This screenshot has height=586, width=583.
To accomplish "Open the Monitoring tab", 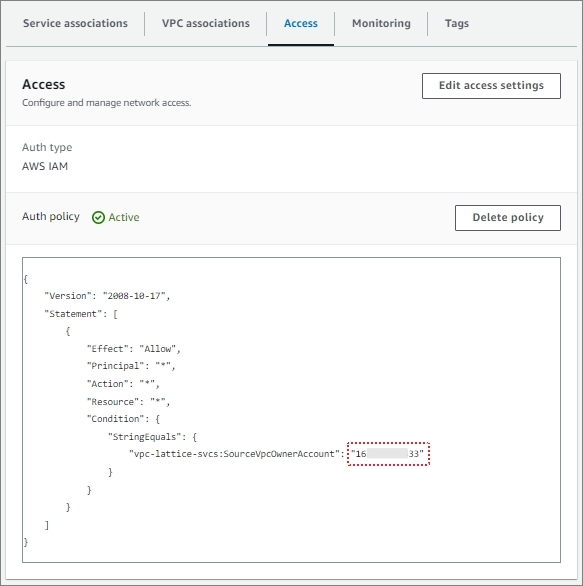I will (x=381, y=23).
